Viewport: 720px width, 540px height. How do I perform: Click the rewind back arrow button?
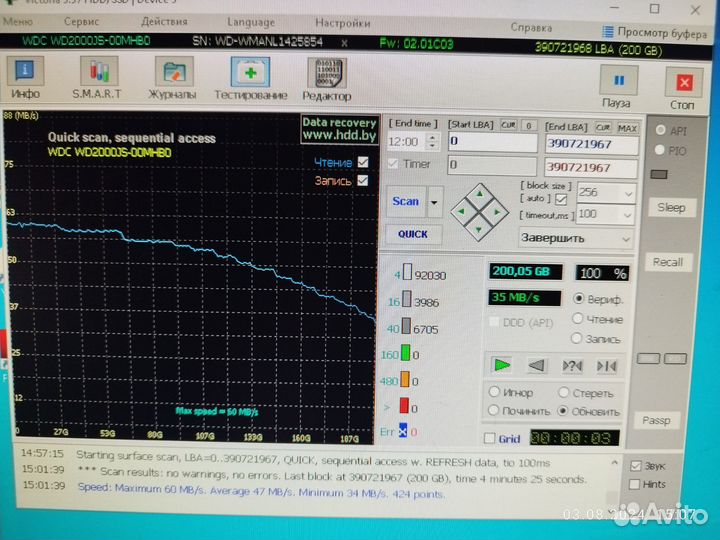click(536, 366)
